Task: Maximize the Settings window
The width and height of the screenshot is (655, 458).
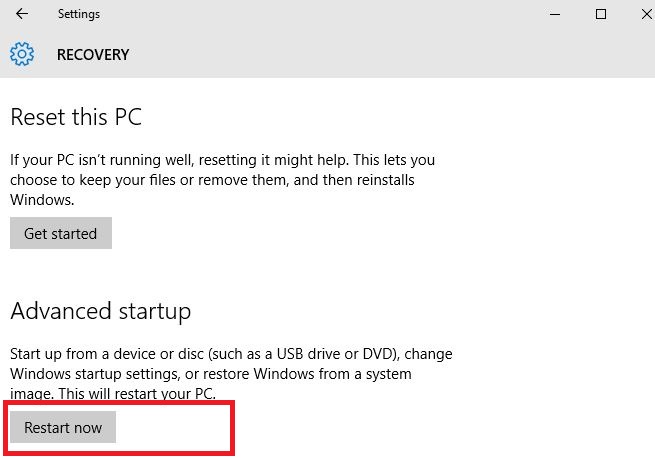Action: pos(601,14)
